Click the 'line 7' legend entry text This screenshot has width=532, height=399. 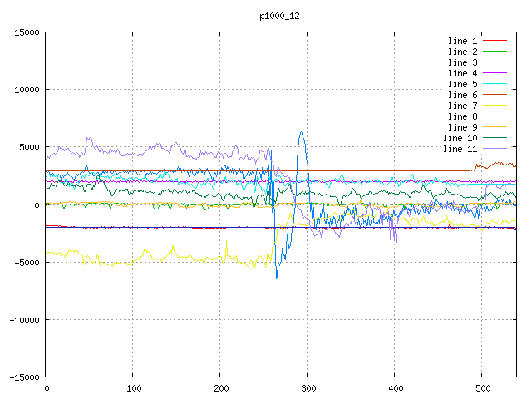[x=462, y=106]
